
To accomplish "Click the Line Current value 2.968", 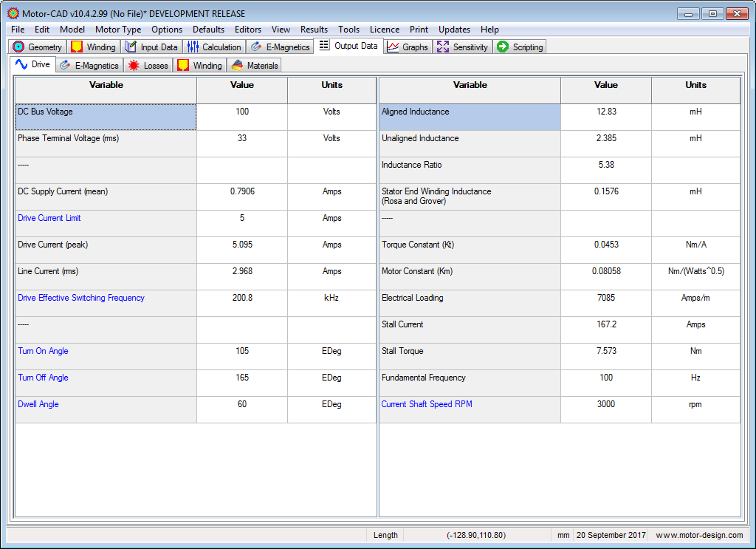I will [242, 271].
